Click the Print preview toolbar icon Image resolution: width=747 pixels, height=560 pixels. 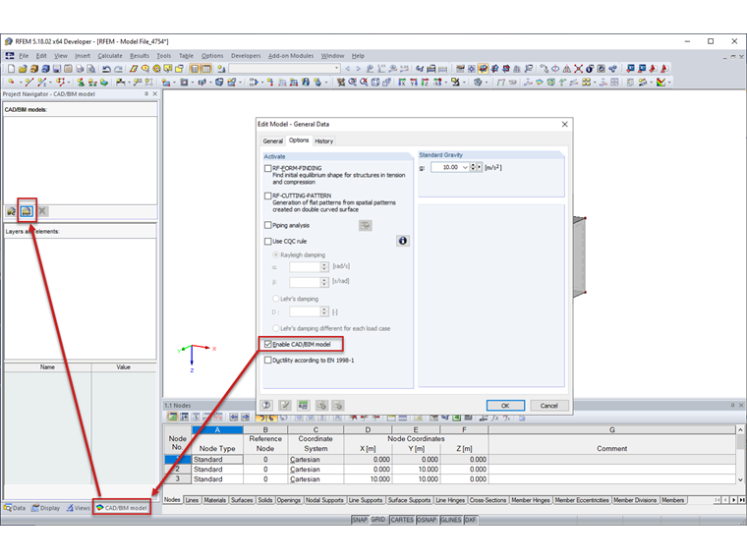pos(91,69)
